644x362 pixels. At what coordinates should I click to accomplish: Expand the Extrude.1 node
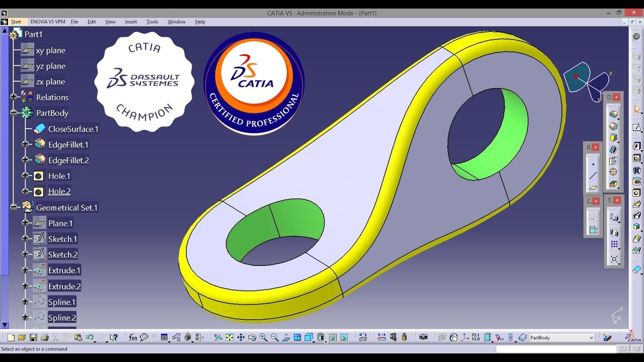25,270
